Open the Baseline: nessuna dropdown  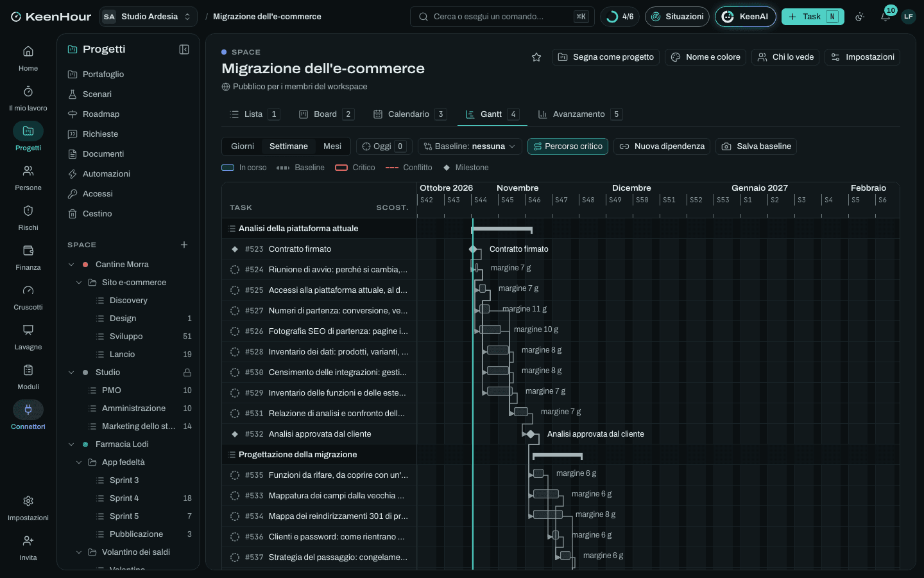pyautogui.click(x=470, y=146)
